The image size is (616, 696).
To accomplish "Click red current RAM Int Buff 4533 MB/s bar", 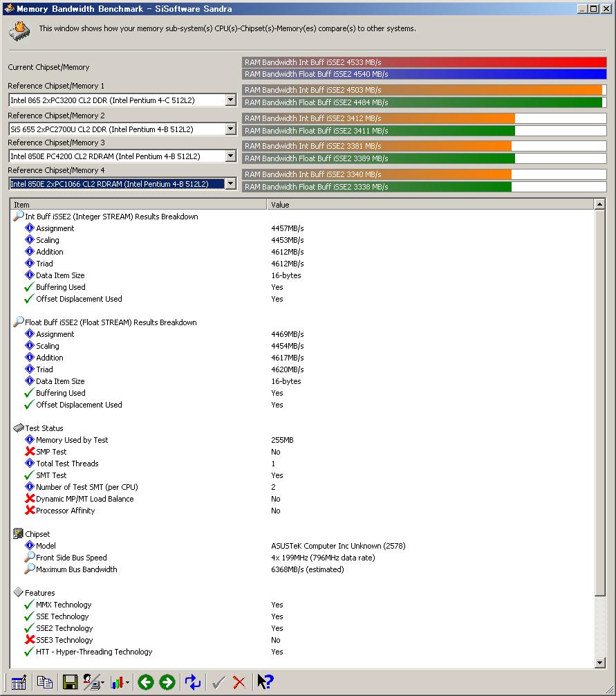I will click(x=424, y=62).
